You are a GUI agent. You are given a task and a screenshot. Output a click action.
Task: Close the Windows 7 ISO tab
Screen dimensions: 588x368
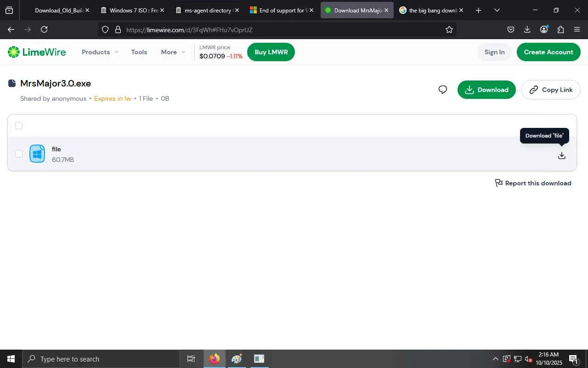(162, 10)
